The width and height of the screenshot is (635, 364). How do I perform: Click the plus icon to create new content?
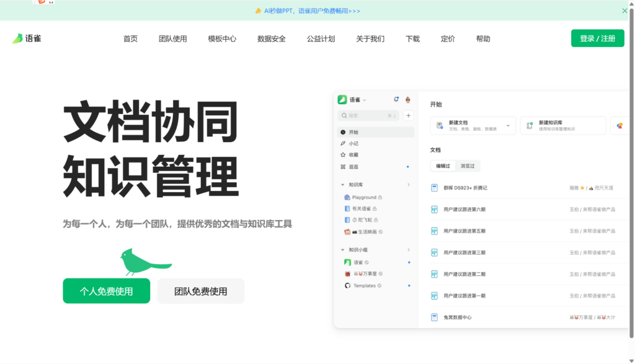(408, 115)
